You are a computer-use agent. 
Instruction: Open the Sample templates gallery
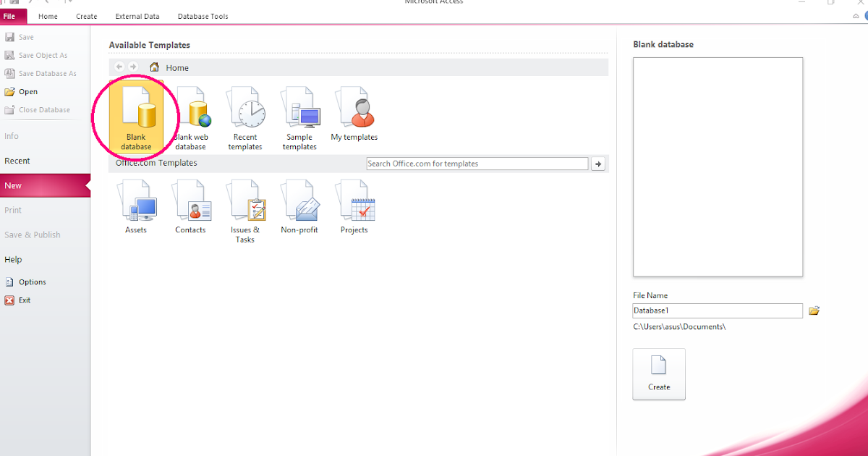pyautogui.click(x=299, y=116)
